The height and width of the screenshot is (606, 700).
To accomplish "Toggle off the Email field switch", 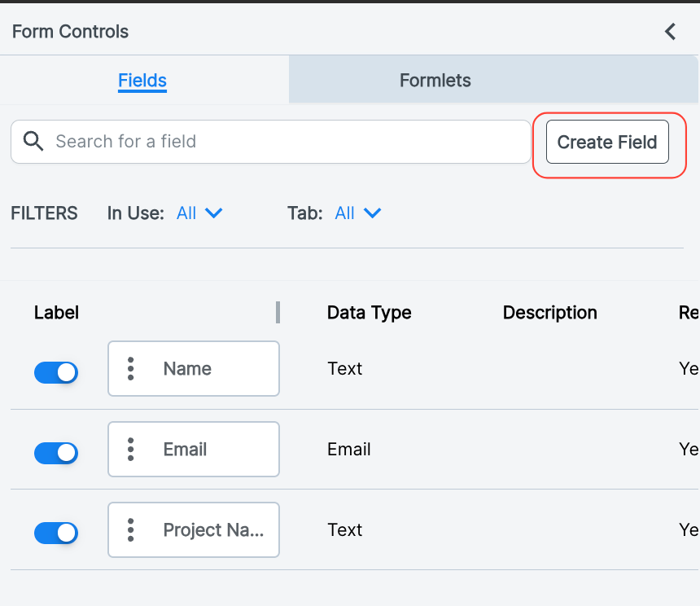I will tap(56, 453).
